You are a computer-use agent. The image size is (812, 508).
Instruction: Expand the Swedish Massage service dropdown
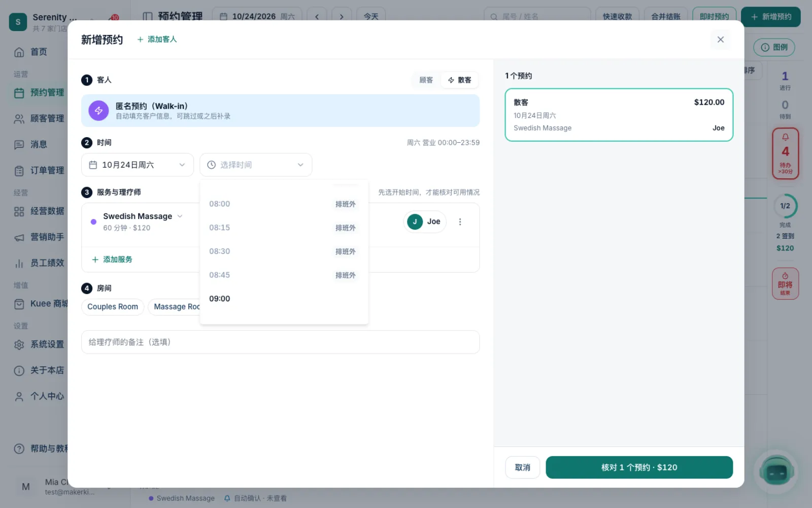coord(143,216)
